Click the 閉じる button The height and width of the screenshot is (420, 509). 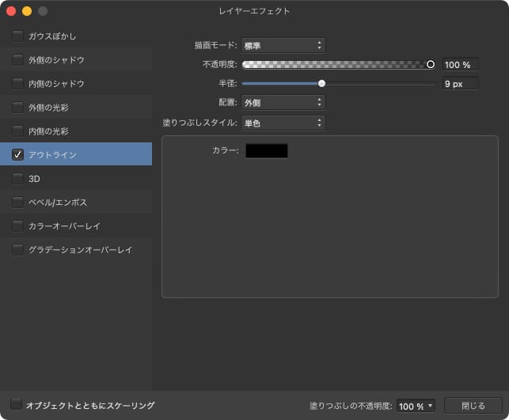(473, 405)
